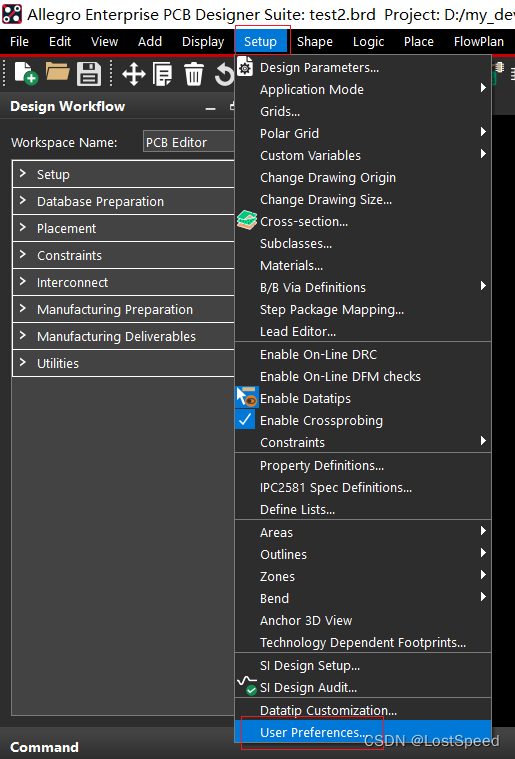Open the View menu
Screen dimensions: 515x759
pyautogui.click(x=105, y=42)
